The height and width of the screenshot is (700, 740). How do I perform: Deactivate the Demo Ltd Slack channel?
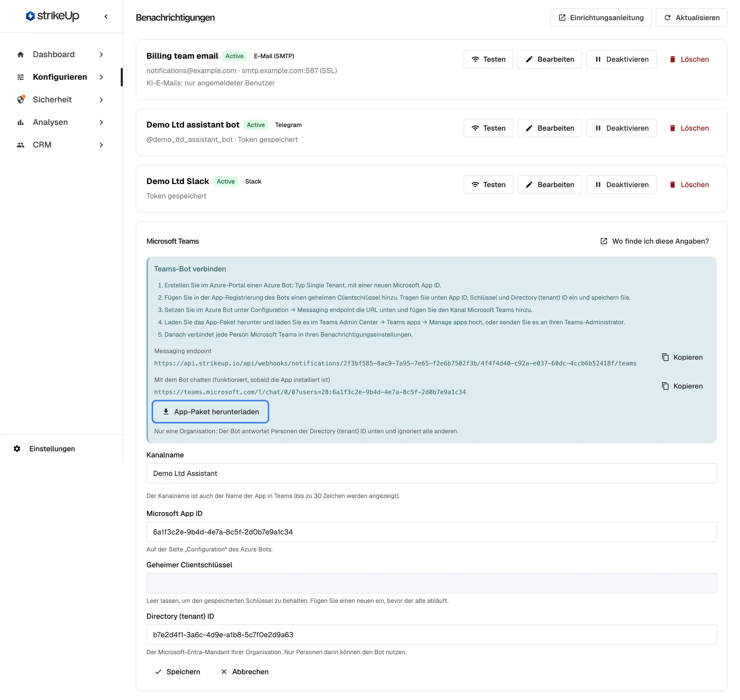pos(621,185)
